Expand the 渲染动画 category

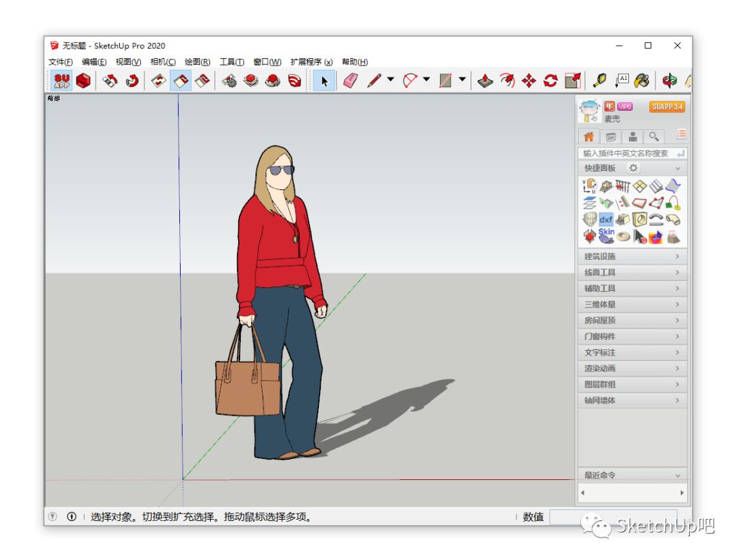tap(632, 369)
